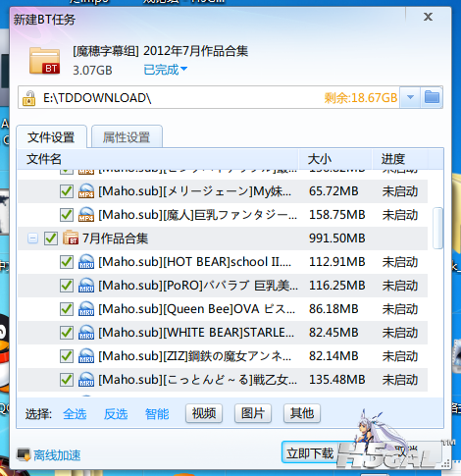
Task: Select the 991.50MB folder size cell
Action: (337, 238)
